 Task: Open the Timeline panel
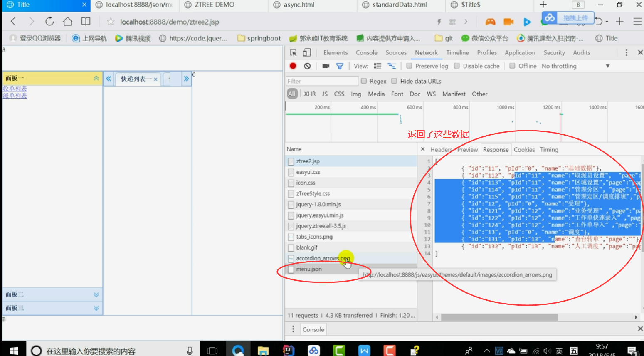tap(457, 53)
